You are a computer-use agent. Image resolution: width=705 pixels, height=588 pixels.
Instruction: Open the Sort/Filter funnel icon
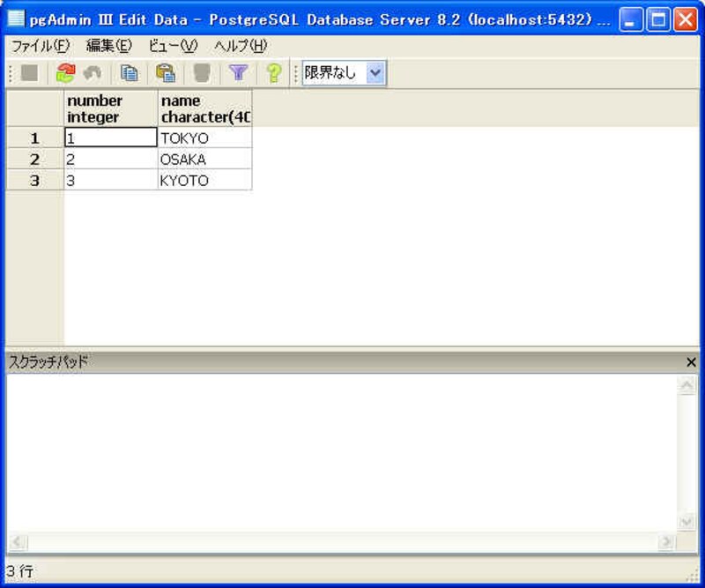click(x=238, y=73)
